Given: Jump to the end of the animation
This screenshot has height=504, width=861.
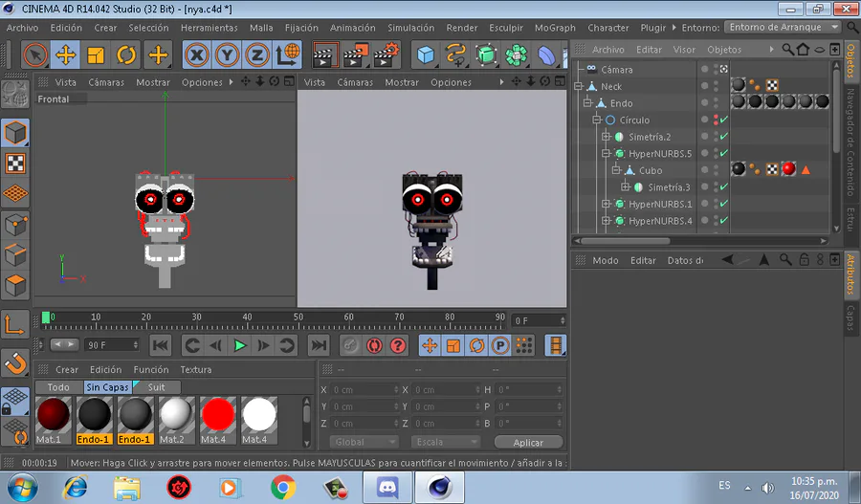Looking at the screenshot, I should 319,345.
